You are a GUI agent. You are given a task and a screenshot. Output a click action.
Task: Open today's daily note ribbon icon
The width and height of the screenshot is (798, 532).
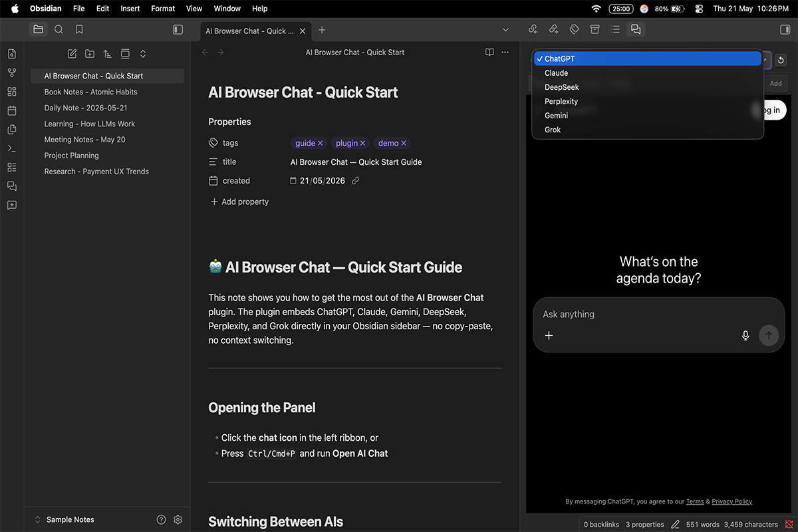tap(12, 110)
